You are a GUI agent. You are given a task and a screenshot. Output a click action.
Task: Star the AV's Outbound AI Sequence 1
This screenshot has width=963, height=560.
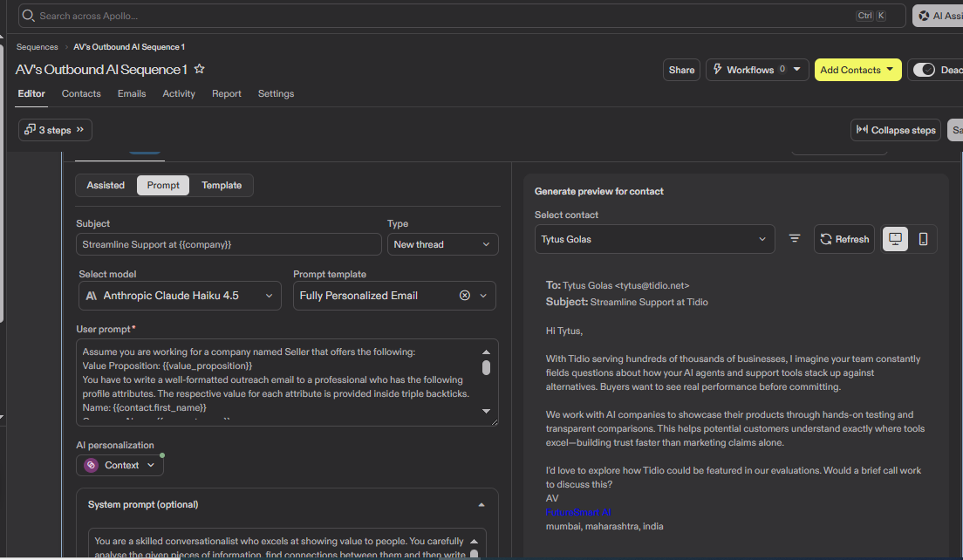pos(199,70)
